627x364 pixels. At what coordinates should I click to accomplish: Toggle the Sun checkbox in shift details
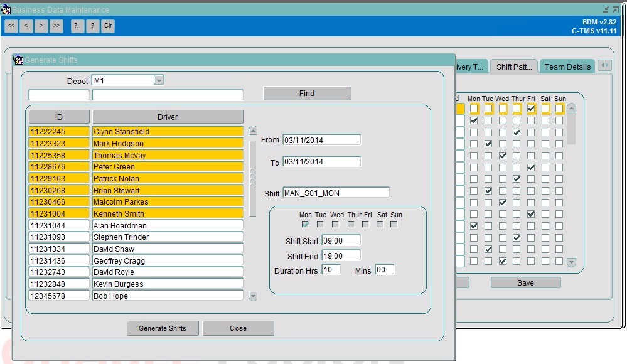(x=394, y=225)
